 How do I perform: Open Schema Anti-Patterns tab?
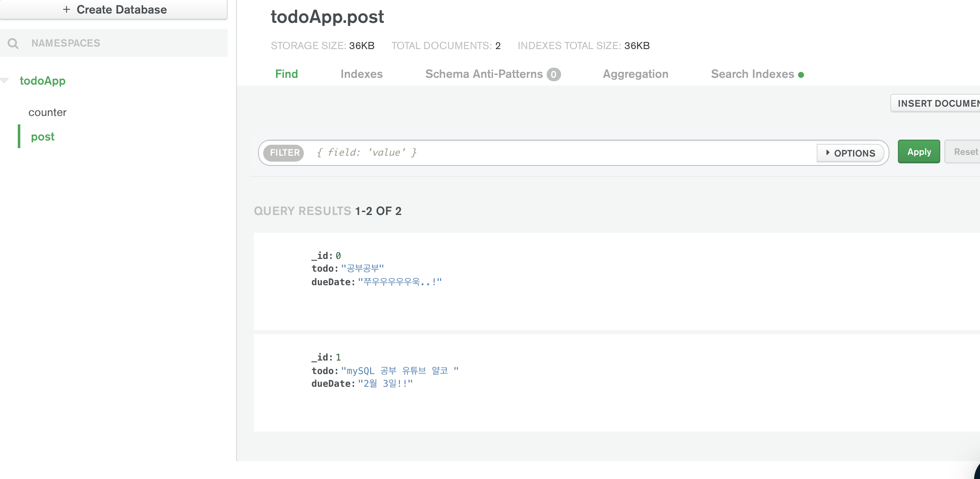point(484,74)
